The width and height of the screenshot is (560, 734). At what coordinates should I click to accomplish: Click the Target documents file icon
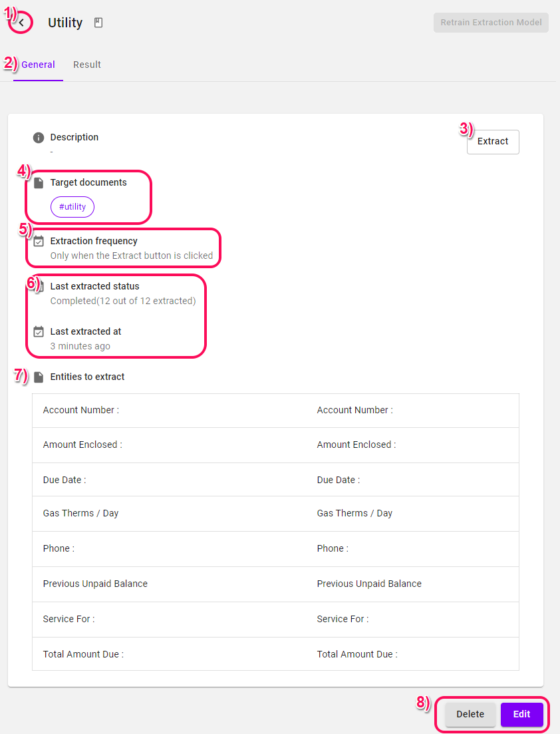(39, 182)
